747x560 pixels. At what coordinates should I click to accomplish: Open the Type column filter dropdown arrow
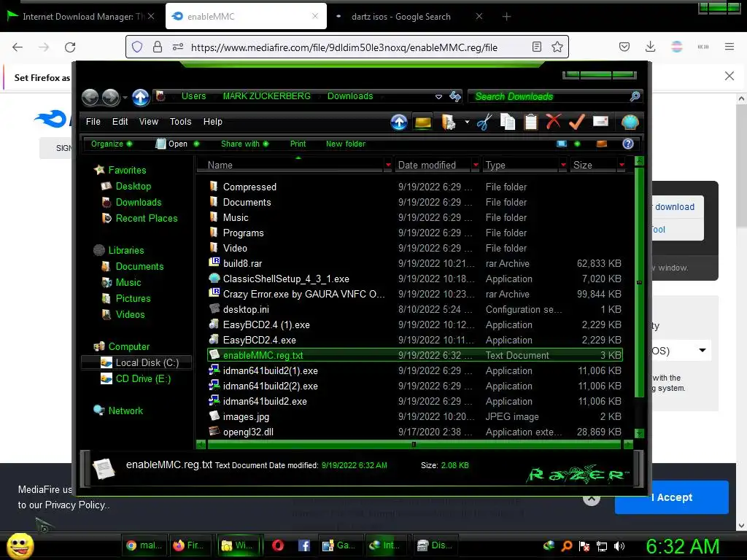(563, 166)
